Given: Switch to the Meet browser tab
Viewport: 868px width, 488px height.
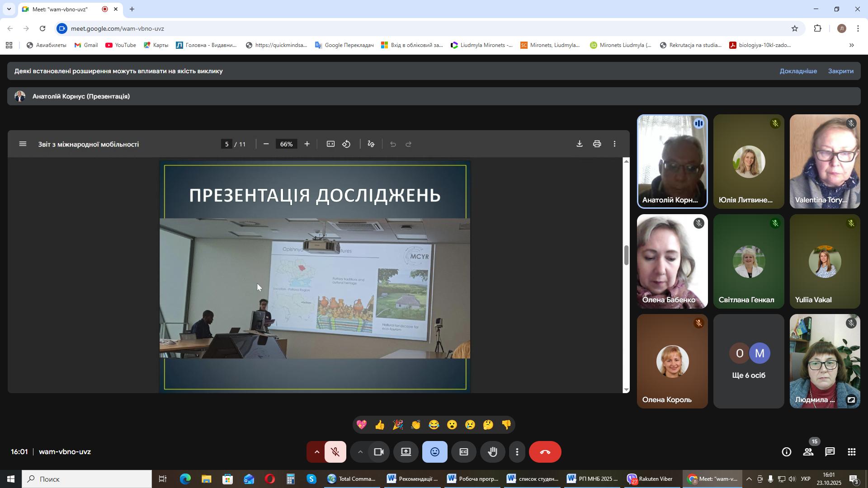Looking at the screenshot, I should [61, 9].
